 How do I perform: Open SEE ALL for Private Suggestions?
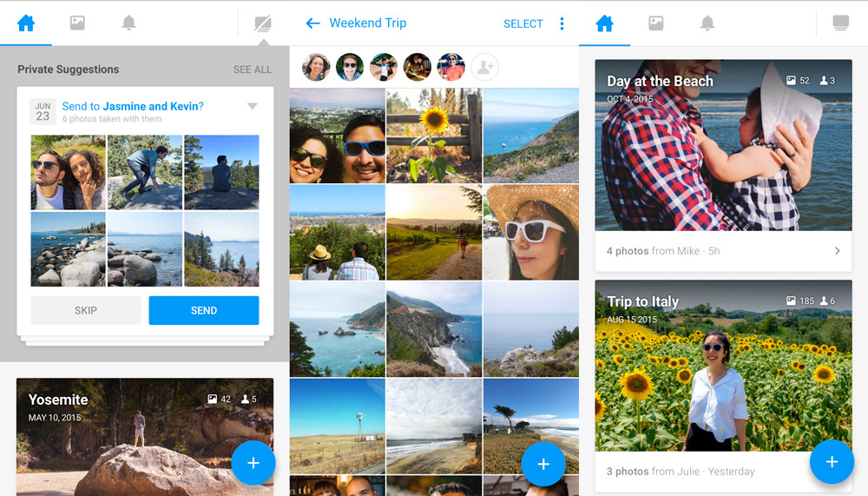tap(252, 69)
